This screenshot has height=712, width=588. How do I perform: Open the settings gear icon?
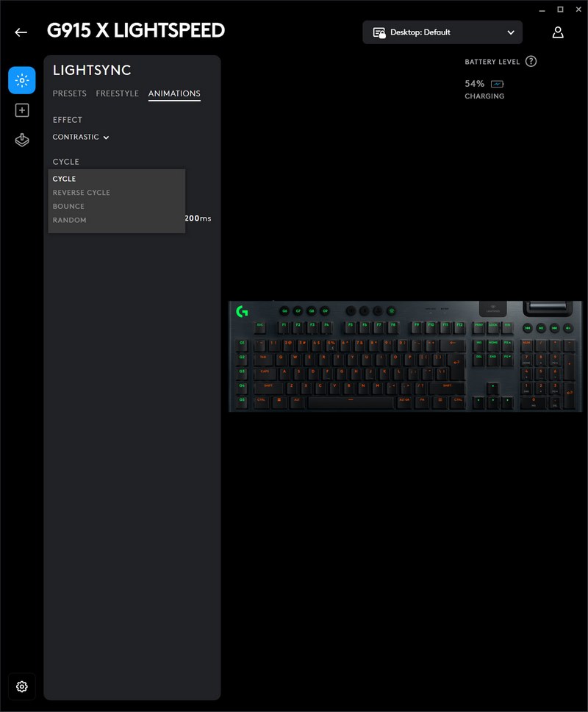[21, 686]
